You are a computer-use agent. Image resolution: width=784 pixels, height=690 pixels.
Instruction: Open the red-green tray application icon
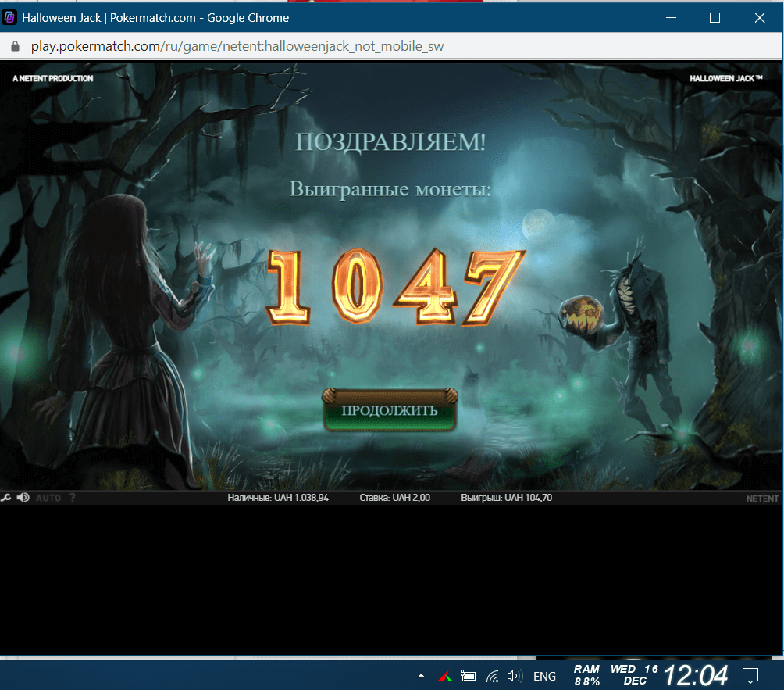(x=445, y=677)
